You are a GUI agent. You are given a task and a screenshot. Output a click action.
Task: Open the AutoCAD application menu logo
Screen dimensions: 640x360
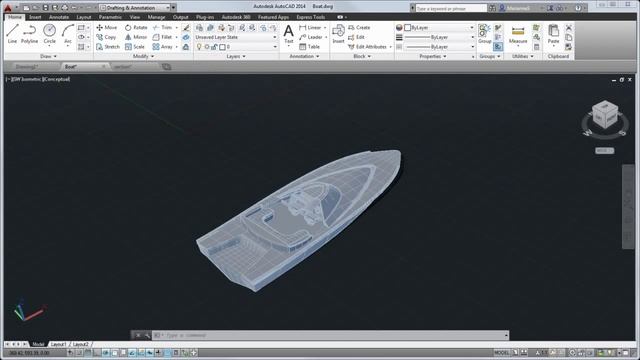8,8
